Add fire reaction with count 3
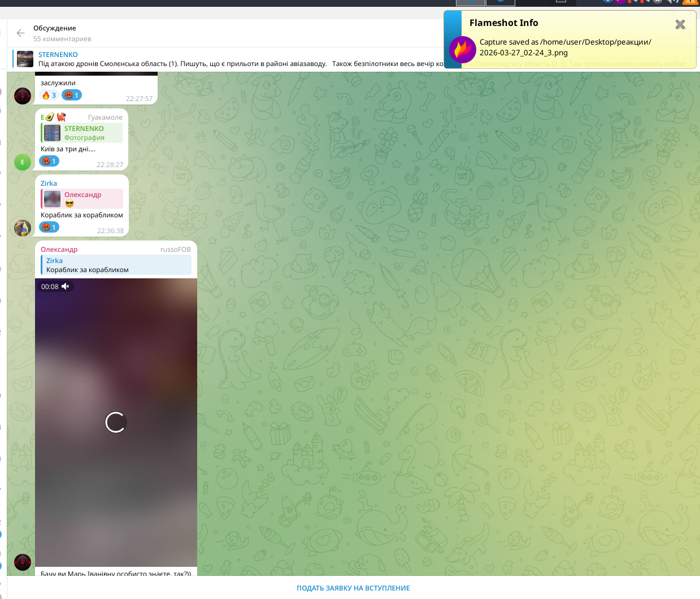700x599 pixels. [x=49, y=95]
